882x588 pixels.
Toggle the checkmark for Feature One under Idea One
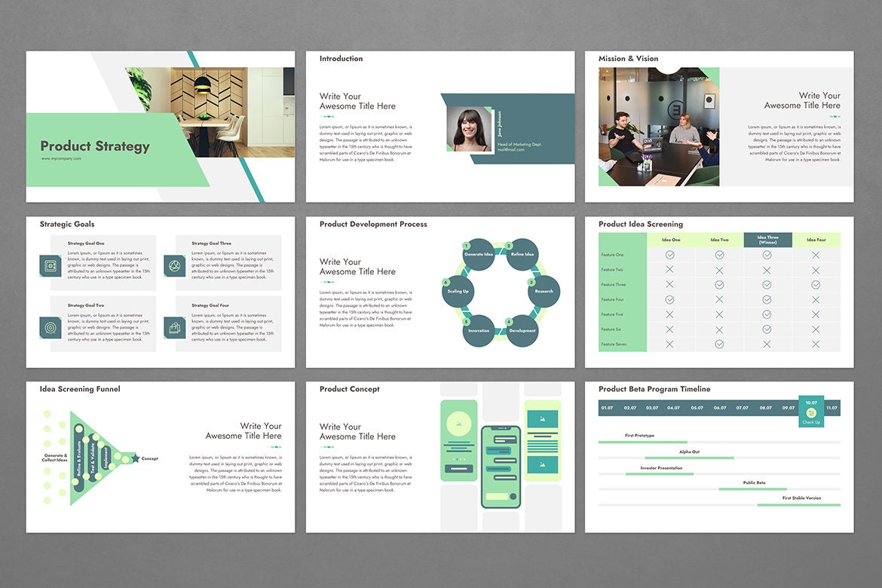click(x=669, y=255)
